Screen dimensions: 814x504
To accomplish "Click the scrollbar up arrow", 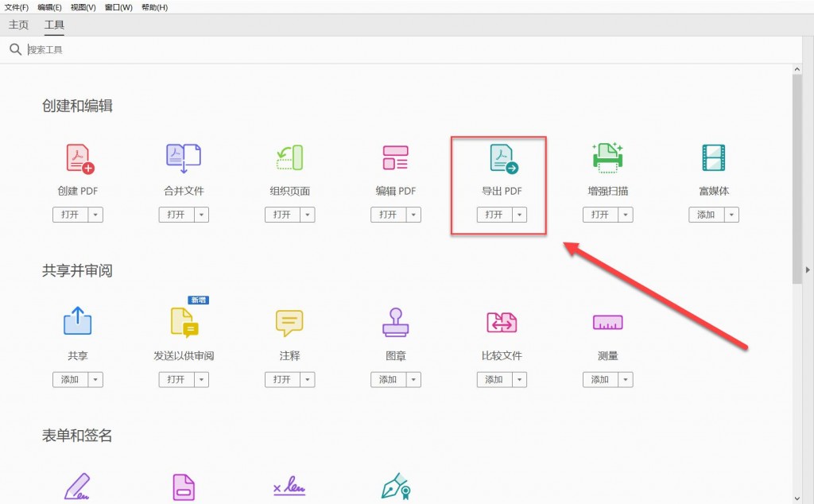I will [797, 69].
